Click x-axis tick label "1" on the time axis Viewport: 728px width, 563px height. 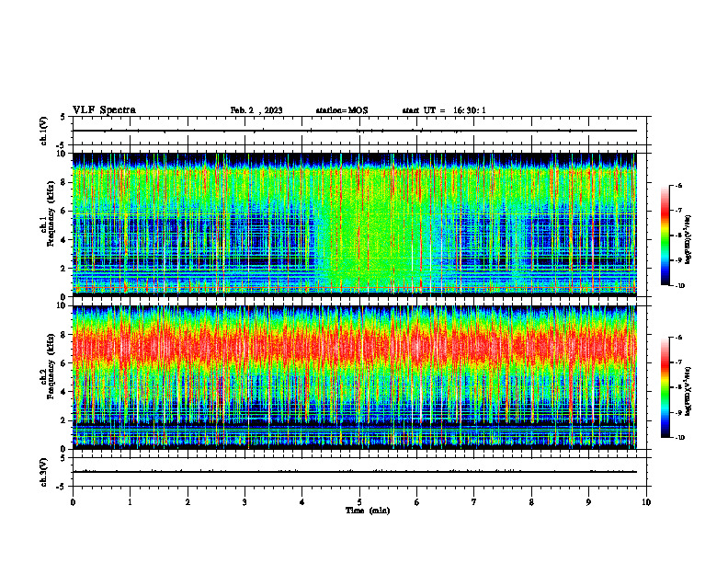coord(130,502)
